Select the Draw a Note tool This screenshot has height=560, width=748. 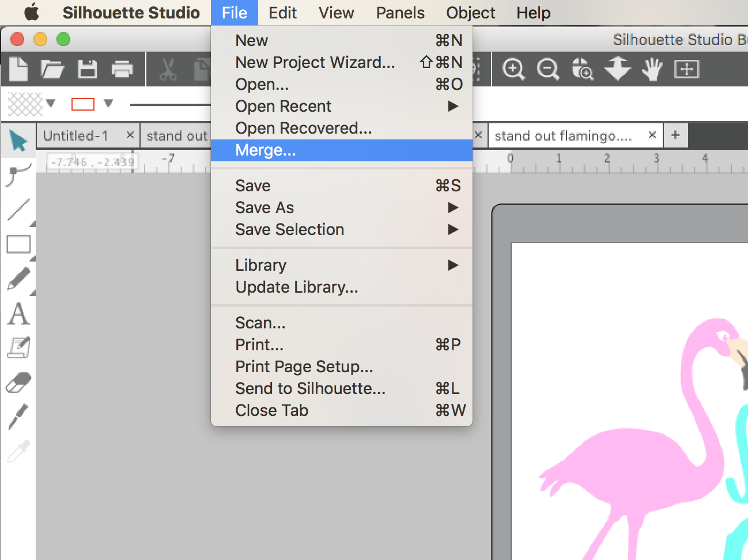pos(18,348)
